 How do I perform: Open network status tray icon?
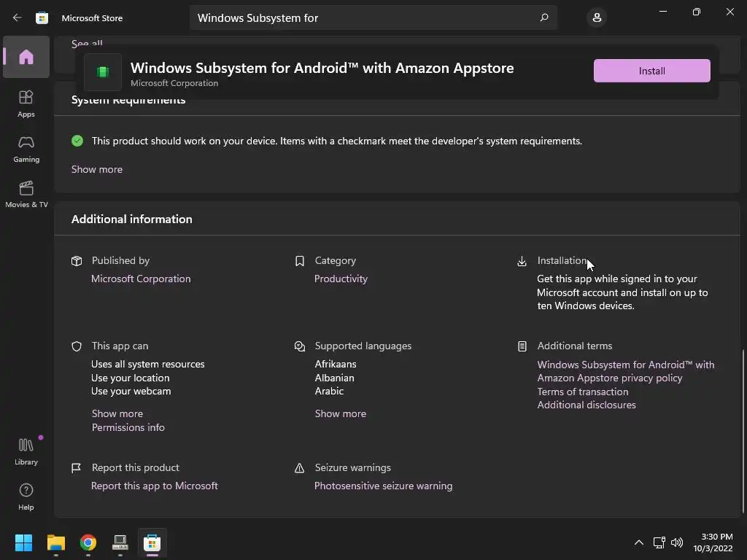[659, 542]
